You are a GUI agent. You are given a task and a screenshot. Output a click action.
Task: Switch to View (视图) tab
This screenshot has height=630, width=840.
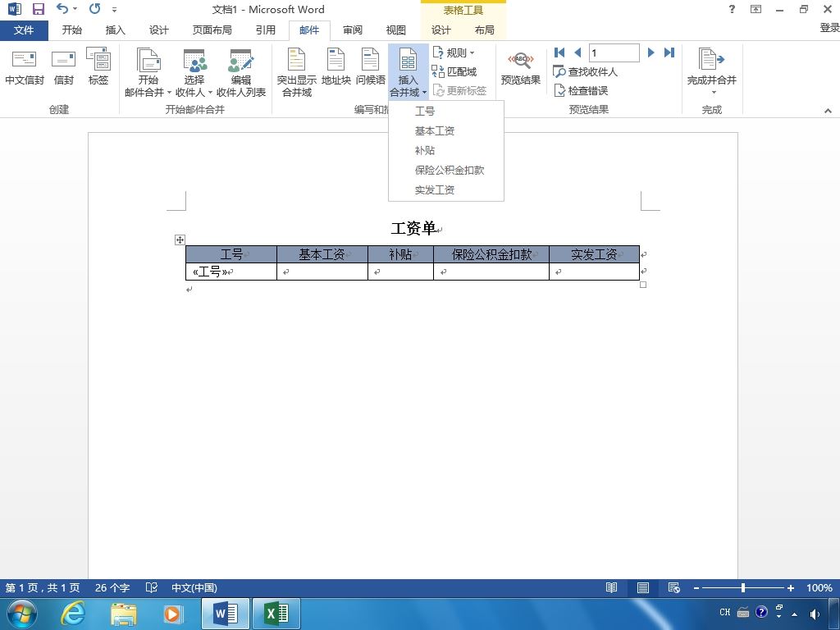point(396,30)
